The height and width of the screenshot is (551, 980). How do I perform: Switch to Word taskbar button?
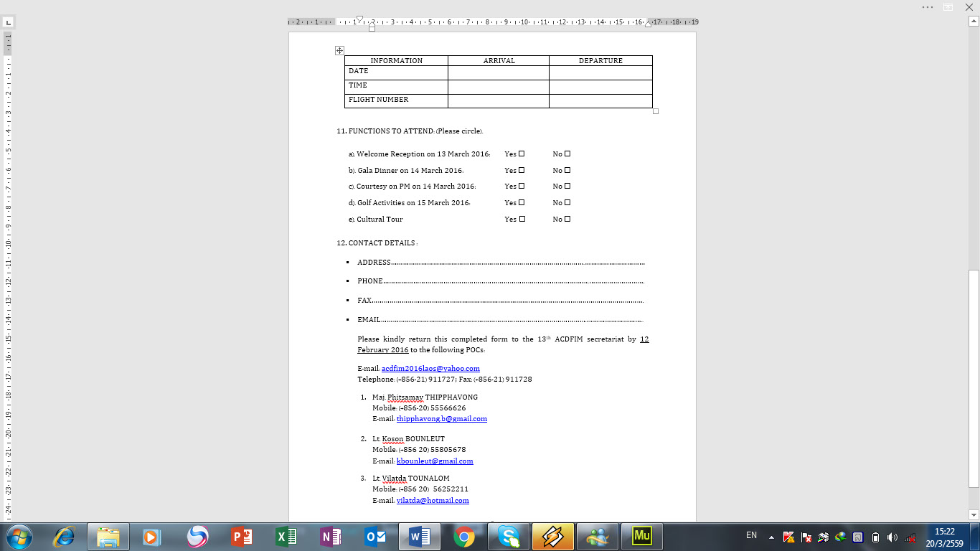(419, 536)
